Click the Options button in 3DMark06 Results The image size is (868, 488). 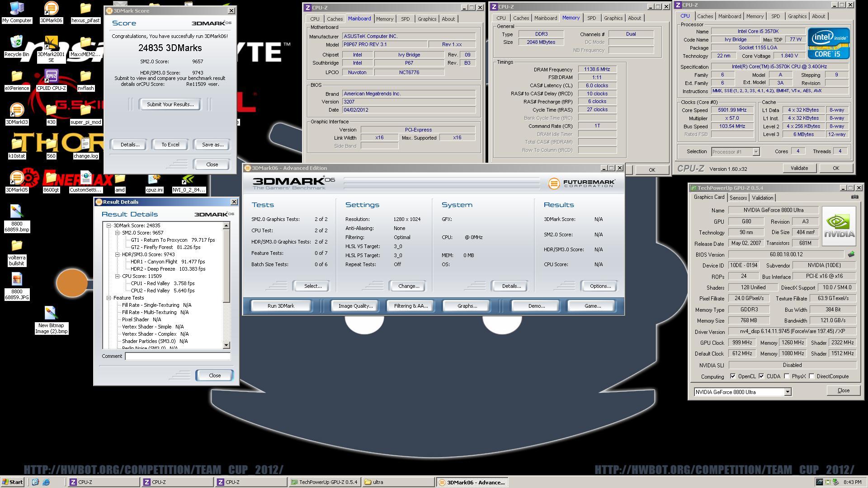click(x=600, y=286)
